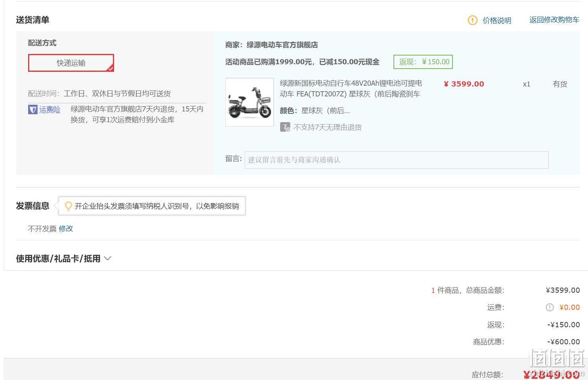Click the 配送时间 delivery time description

[117, 94]
